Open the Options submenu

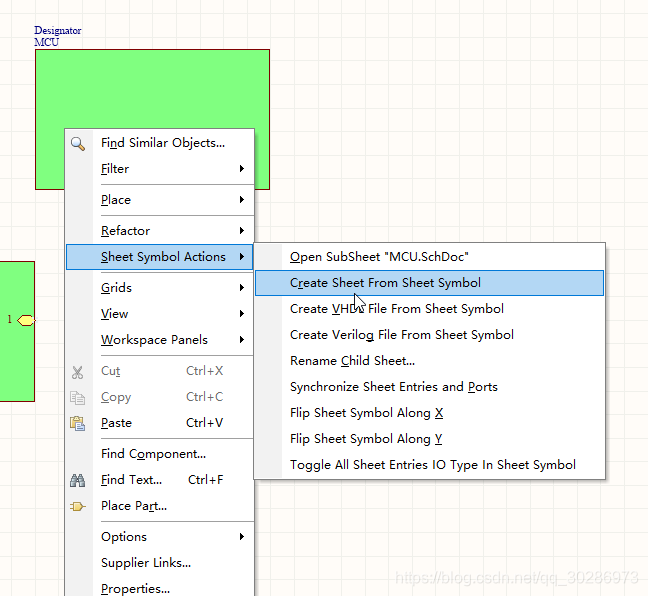(x=160, y=537)
